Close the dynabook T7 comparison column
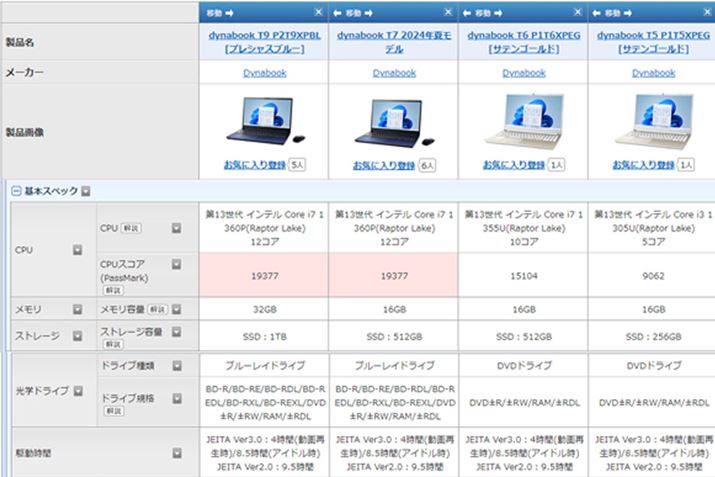The image size is (715, 477). (448, 12)
